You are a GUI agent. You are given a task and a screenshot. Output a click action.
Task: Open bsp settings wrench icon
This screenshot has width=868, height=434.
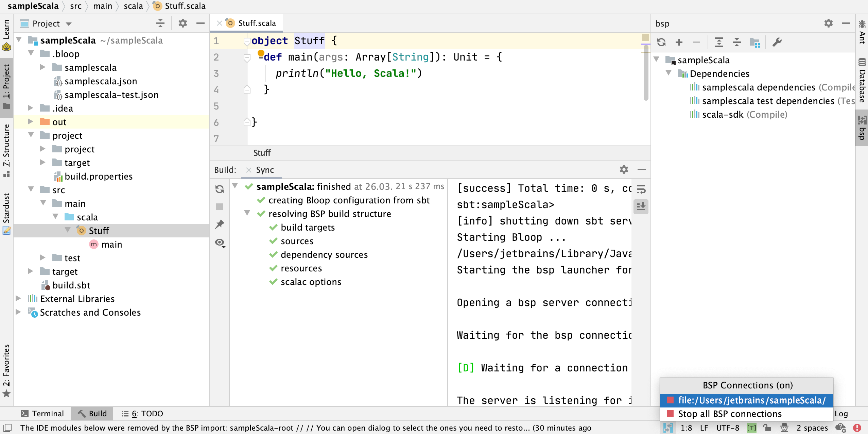click(x=777, y=42)
